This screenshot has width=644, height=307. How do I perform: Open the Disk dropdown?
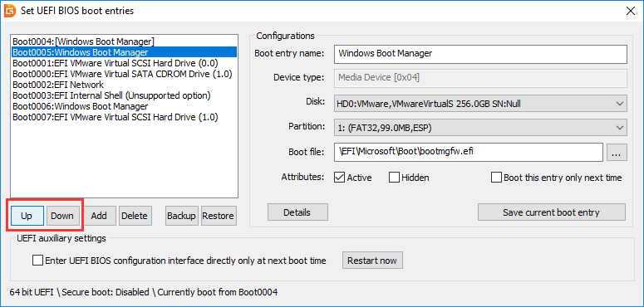tap(480, 104)
